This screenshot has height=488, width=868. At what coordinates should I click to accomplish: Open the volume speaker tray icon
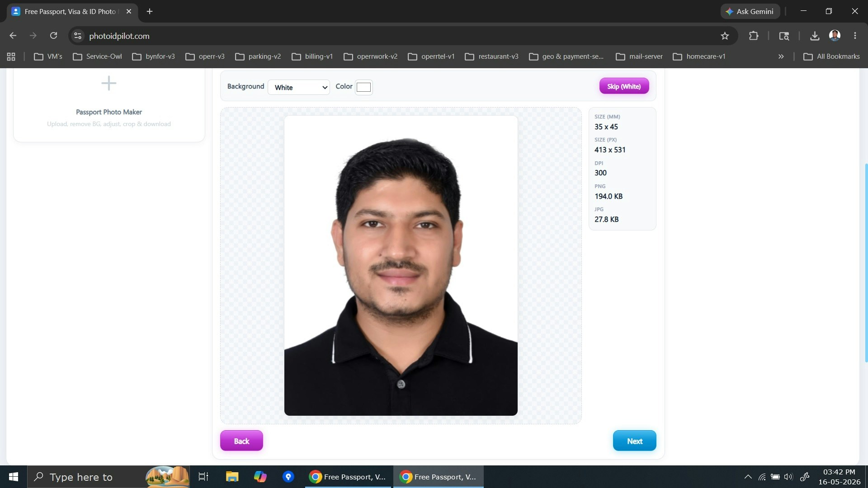pos(788,477)
